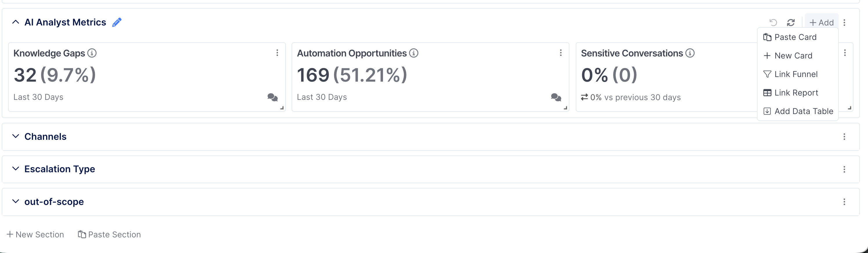Open conversations icon on Automation Opportunities card
Screen dimensions: 868x253
[556, 98]
